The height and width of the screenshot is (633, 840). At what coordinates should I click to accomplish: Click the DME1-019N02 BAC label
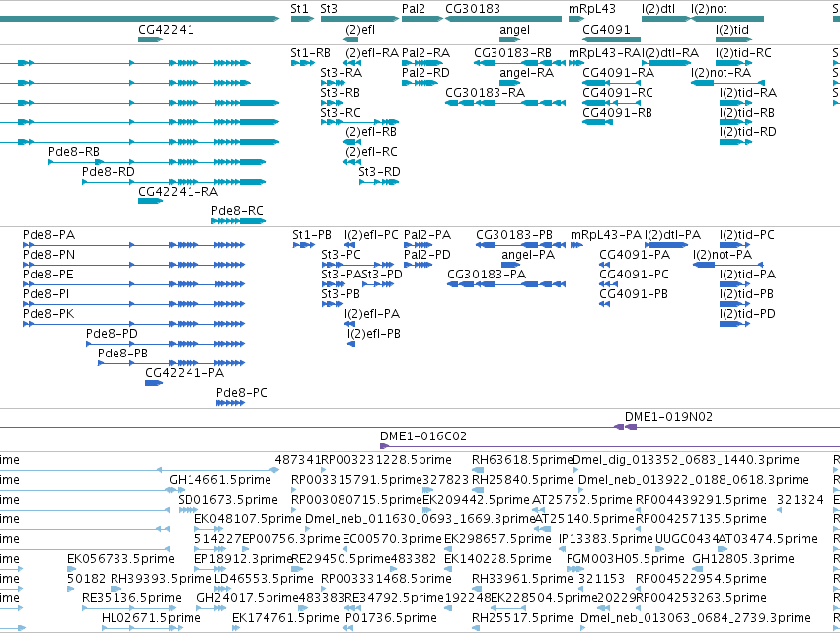tap(668, 417)
